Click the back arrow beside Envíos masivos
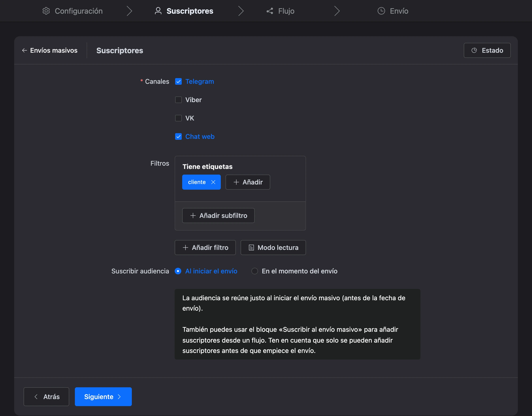This screenshot has width=532, height=416. tap(24, 50)
